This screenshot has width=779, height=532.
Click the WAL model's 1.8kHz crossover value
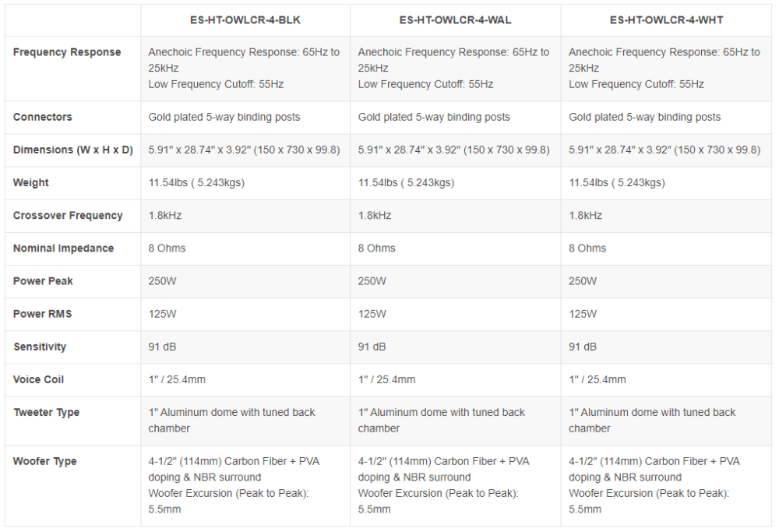(x=375, y=216)
